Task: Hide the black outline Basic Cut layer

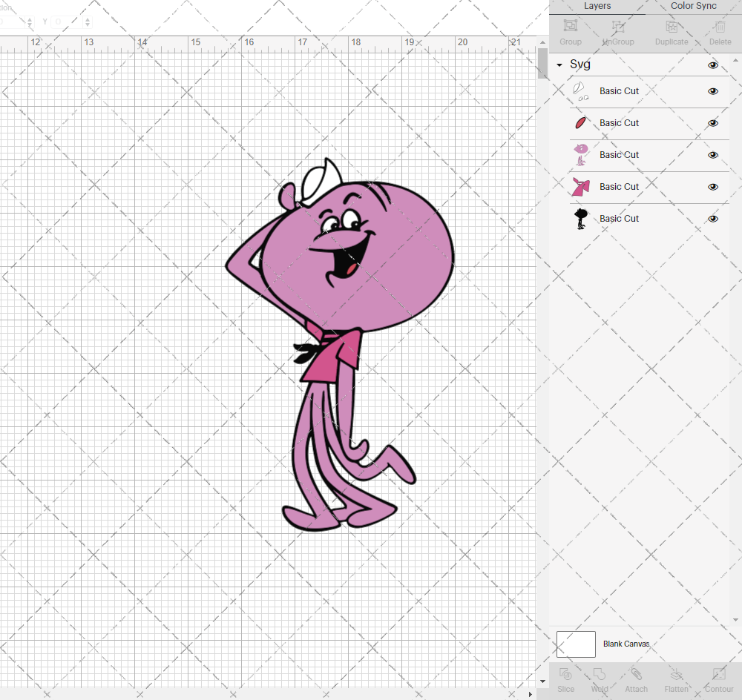Action: (712, 219)
